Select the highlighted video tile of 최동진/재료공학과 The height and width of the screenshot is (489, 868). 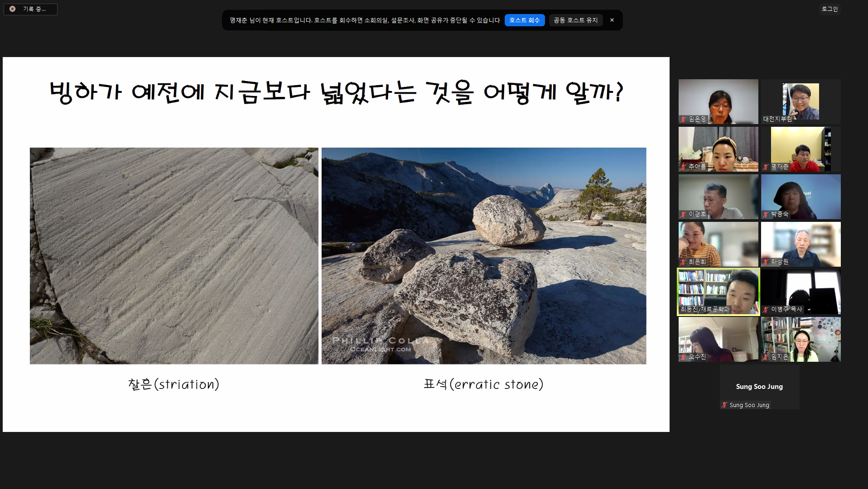[719, 292]
